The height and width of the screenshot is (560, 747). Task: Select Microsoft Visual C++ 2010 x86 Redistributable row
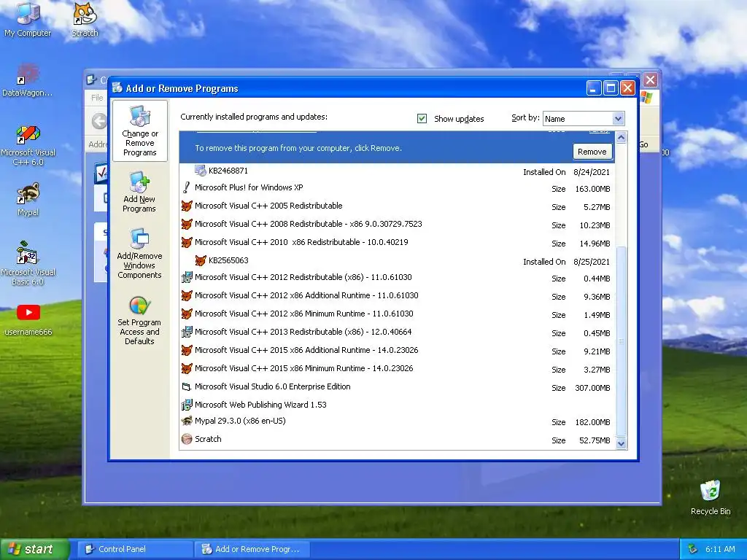coord(396,242)
